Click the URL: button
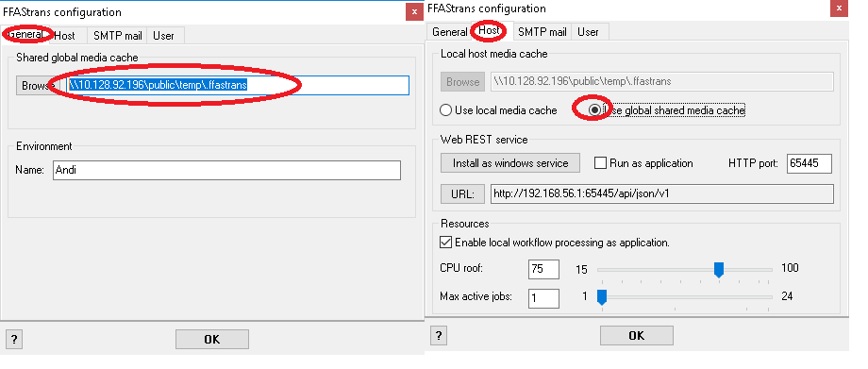The width and height of the screenshot is (868, 369). [463, 193]
